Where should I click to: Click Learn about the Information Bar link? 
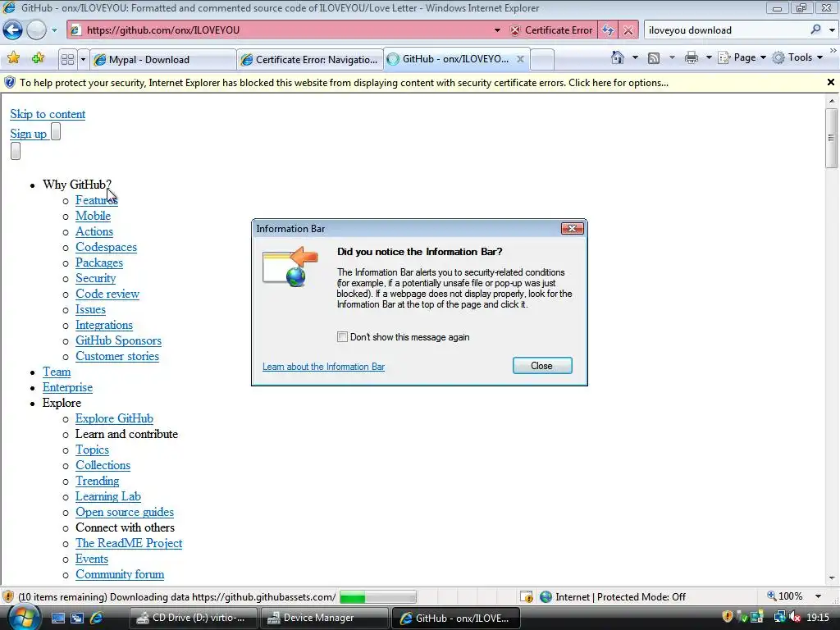323,367
